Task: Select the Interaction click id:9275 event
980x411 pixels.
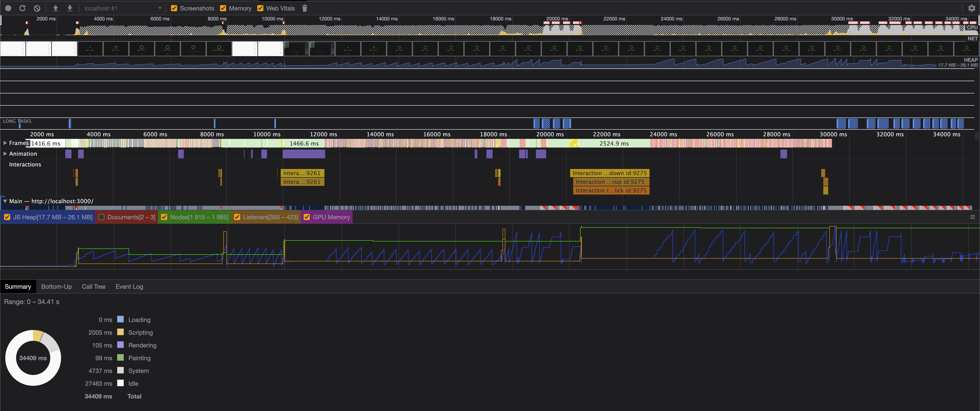Action: [611, 190]
